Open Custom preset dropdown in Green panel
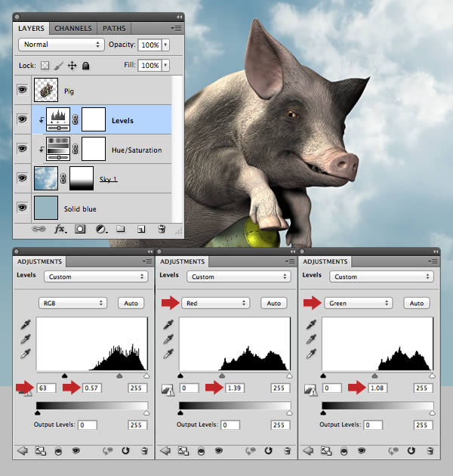Image resolution: width=453 pixels, height=476 pixels. pos(382,277)
